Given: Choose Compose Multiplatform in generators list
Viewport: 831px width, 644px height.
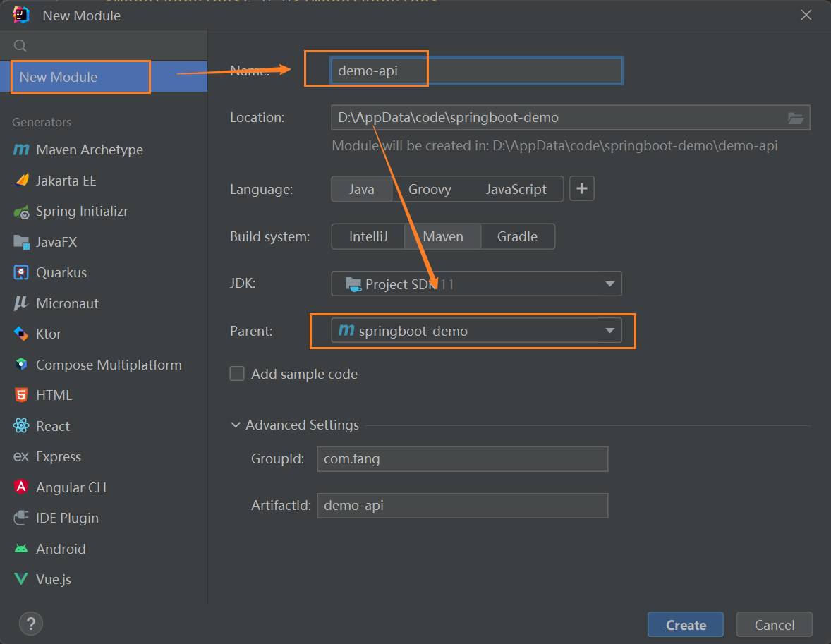Looking at the screenshot, I should tap(109, 365).
